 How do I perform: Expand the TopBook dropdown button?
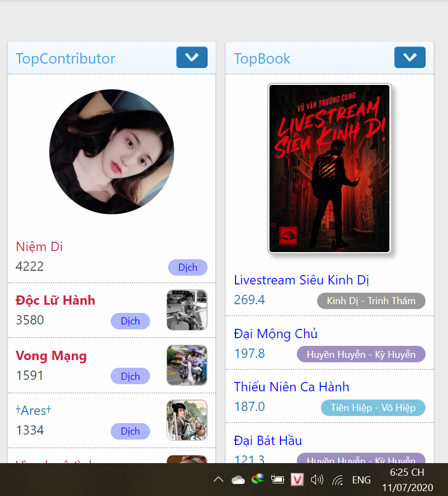tap(410, 57)
